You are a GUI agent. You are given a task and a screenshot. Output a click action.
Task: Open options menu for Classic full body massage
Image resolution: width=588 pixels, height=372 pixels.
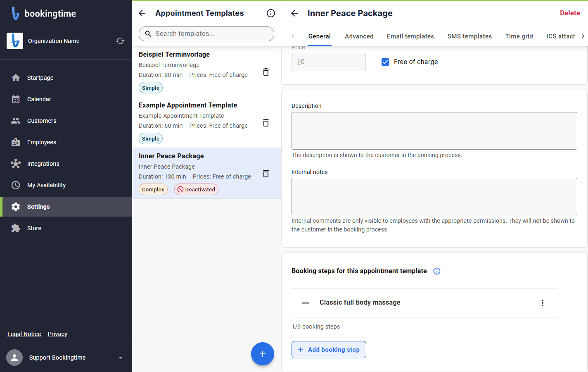pos(543,303)
